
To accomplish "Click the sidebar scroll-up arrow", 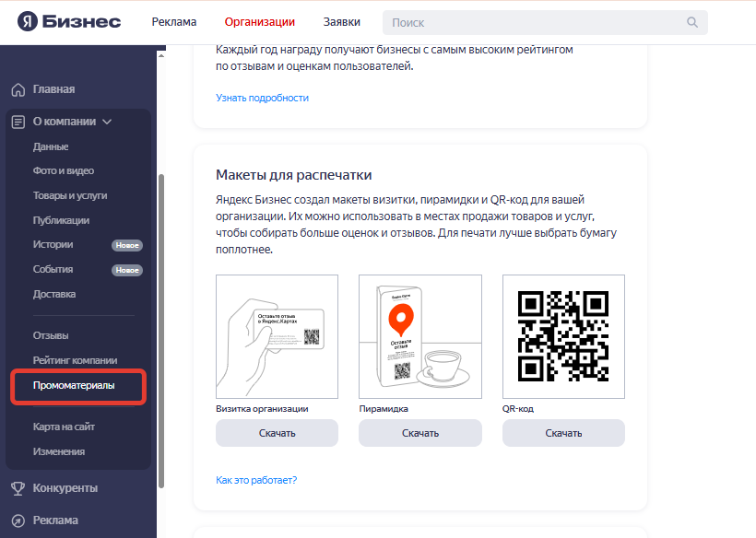I will pos(161,56).
